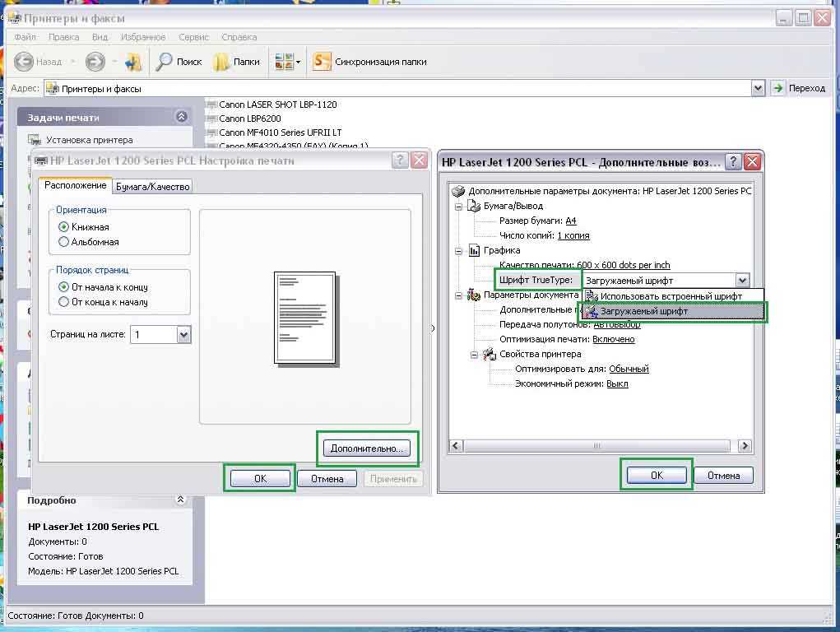Click the help question icon in Настройка печати
Screen dimensions: 840x632
click(400, 160)
